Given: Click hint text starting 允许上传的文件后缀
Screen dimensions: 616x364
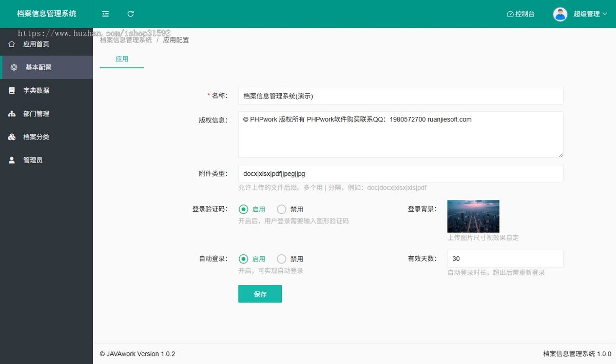Looking at the screenshot, I should point(332,188).
